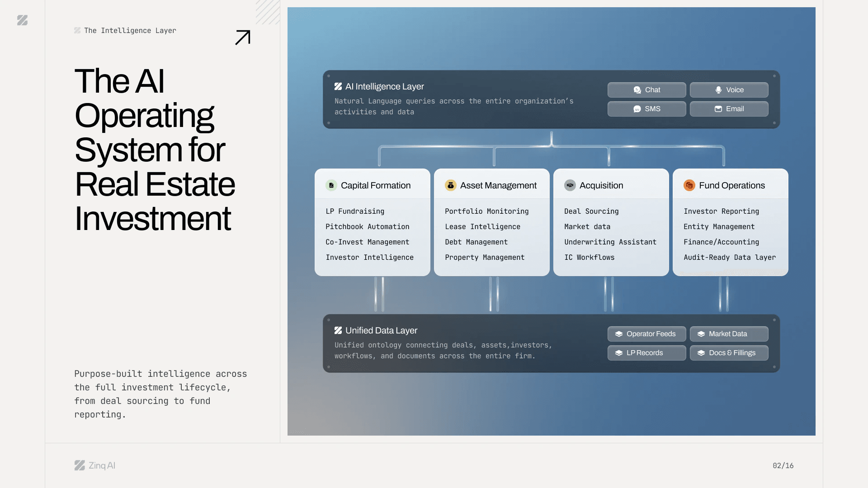Click the Zinq logo icon at top-left corner
Image resolution: width=868 pixels, height=488 pixels.
point(22,20)
